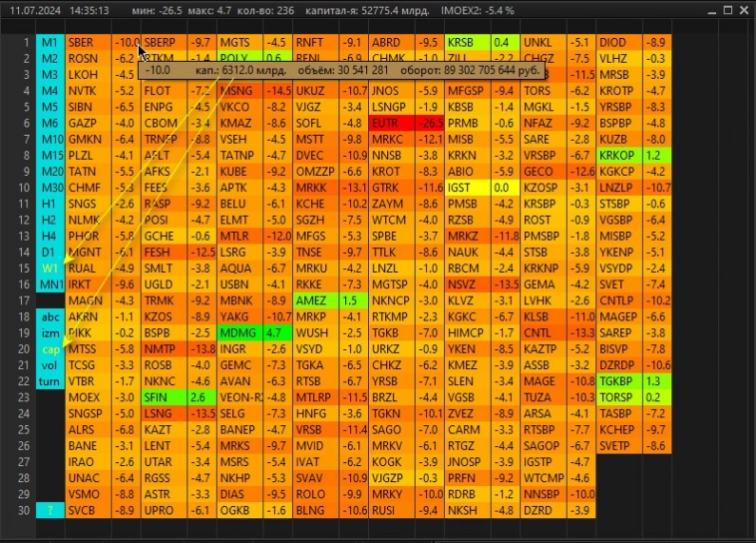Image resolution: width=756 pixels, height=543 pixels.
Task: Select the UPRO ticker cell
Action: click(164, 510)
